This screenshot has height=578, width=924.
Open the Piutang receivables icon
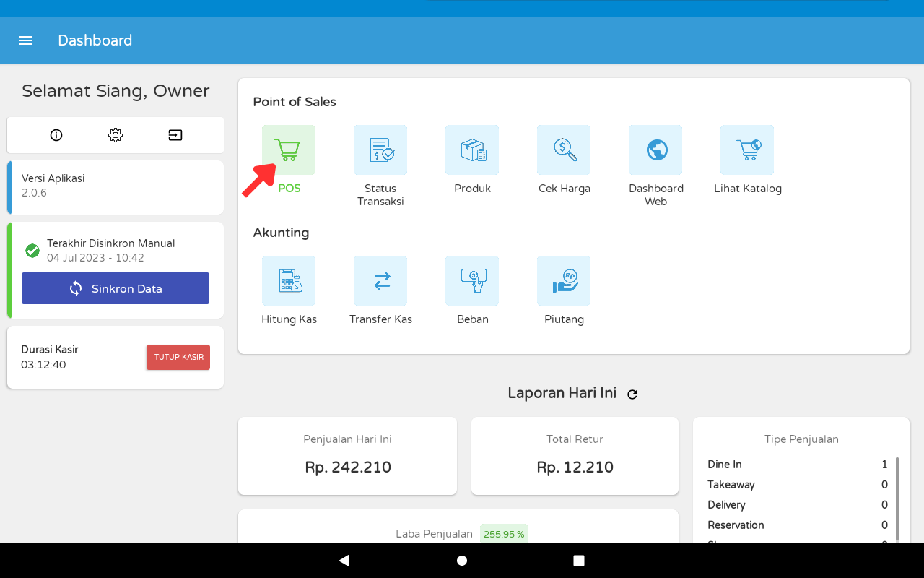click(x=564, y=280)
